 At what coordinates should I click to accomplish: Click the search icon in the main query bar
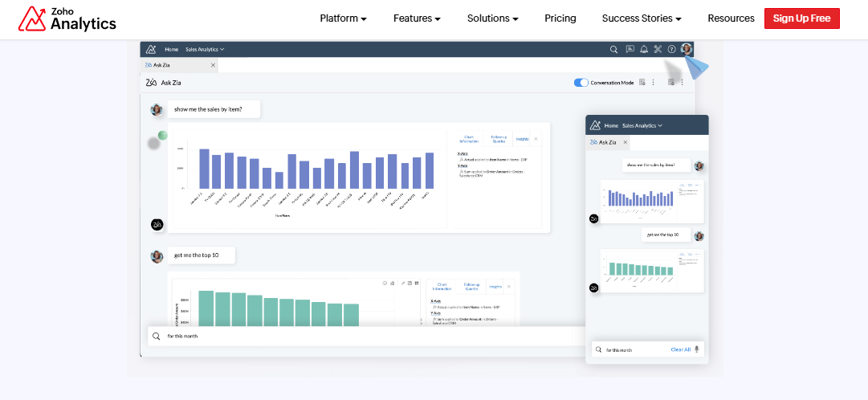157,337
